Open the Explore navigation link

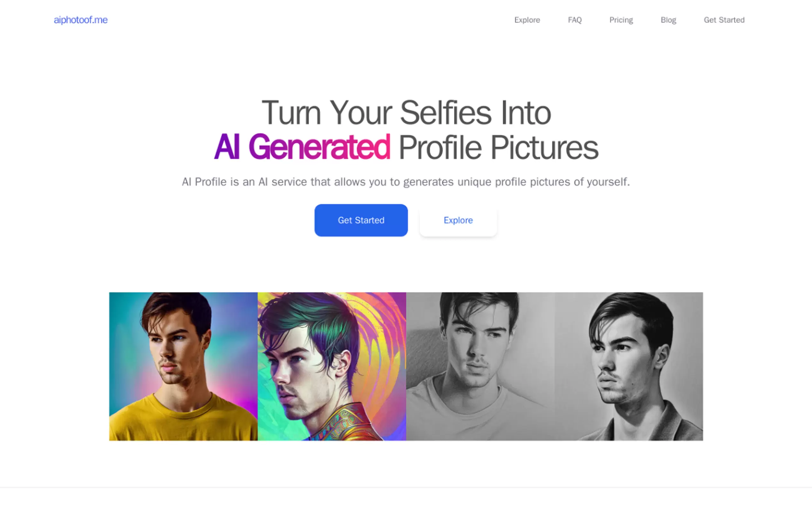tap(527, 20)
